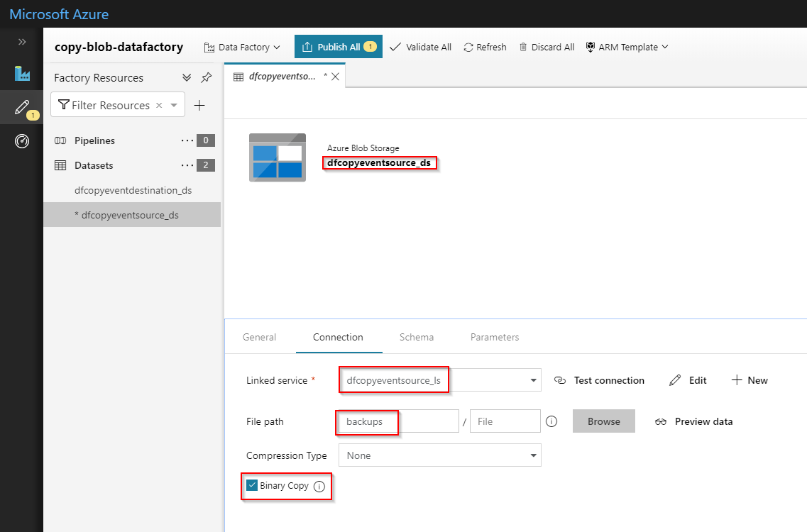Click Test connection
The height and width of the screenshot is (532, 807).
point(599,380)
